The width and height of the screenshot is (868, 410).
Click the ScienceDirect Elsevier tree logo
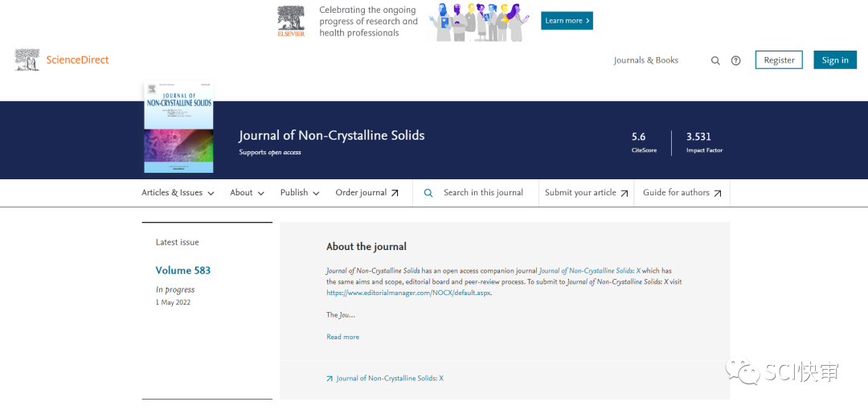[x=27, y=59]
